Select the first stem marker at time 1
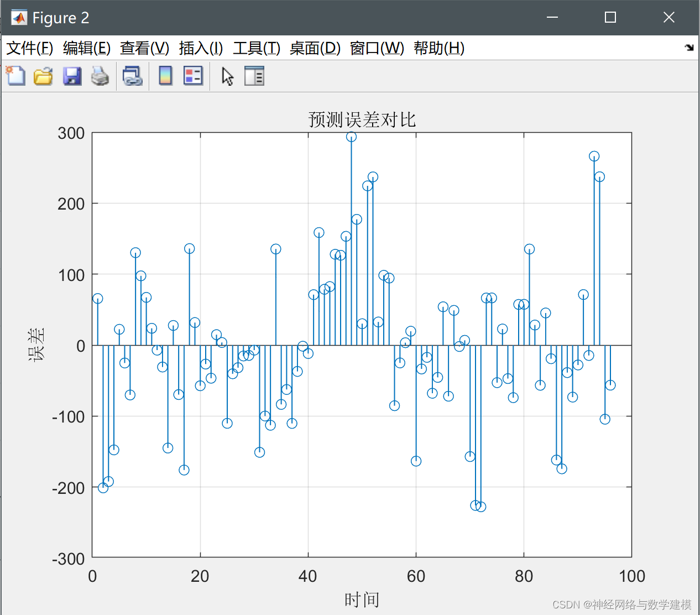The image size is (700, 615). click(97, 299)
